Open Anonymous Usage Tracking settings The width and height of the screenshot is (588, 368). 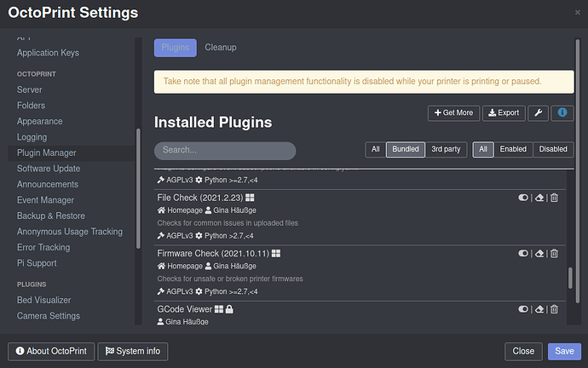click(70, 232)
